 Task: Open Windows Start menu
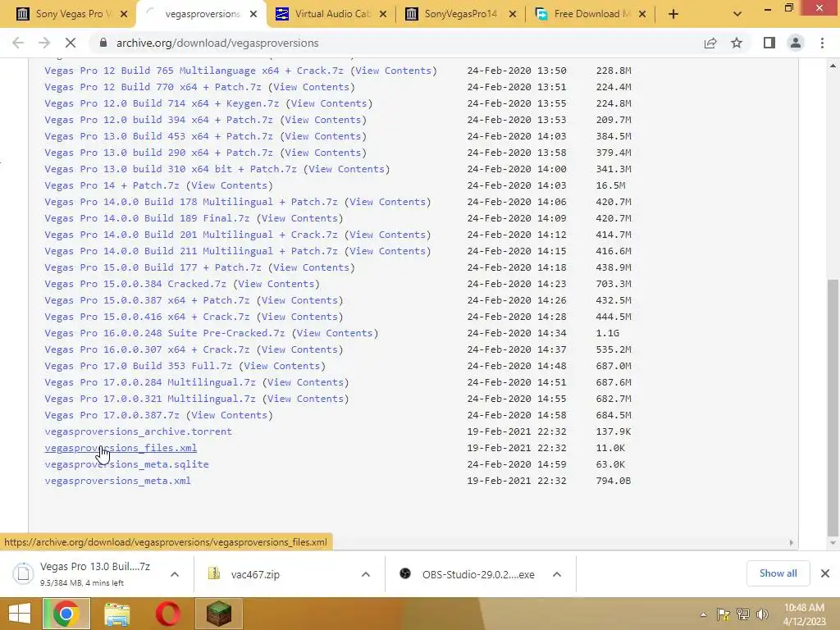point(20,614)
